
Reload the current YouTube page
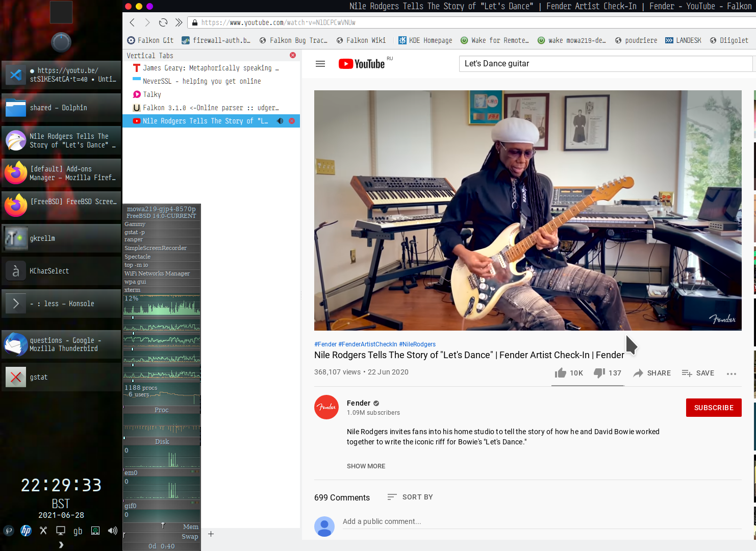tap(163, 22)
